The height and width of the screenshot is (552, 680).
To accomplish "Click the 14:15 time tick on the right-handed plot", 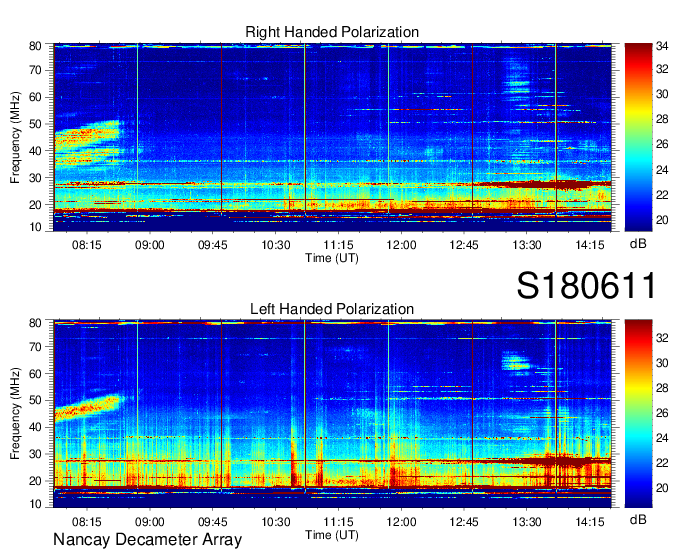I will [590, 245].
